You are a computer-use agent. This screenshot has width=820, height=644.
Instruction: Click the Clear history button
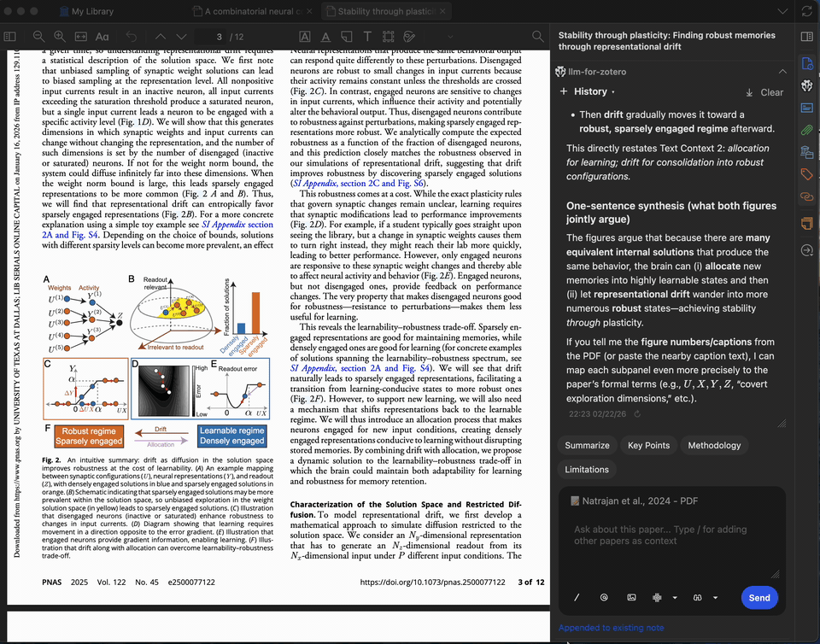pyautogui.click(x=770, y=91)
